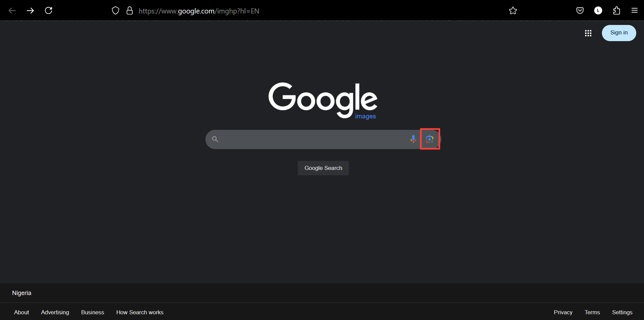Click the account profile circle icon
Screen dimensions: 644x320
click(599, 10)
